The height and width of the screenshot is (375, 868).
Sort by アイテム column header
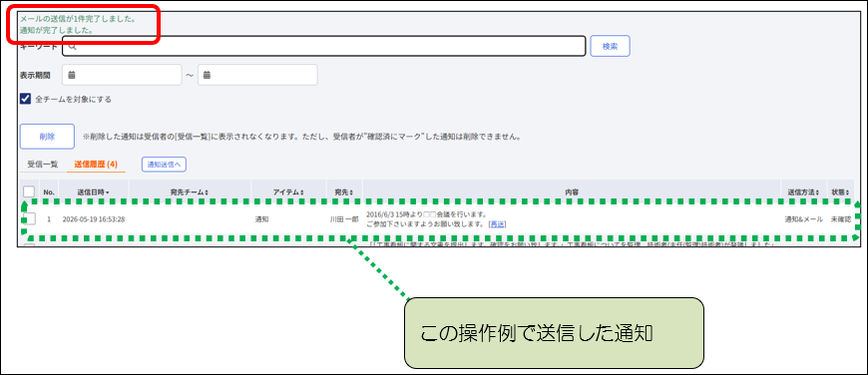pyautogui.click(x=288, y=192)
